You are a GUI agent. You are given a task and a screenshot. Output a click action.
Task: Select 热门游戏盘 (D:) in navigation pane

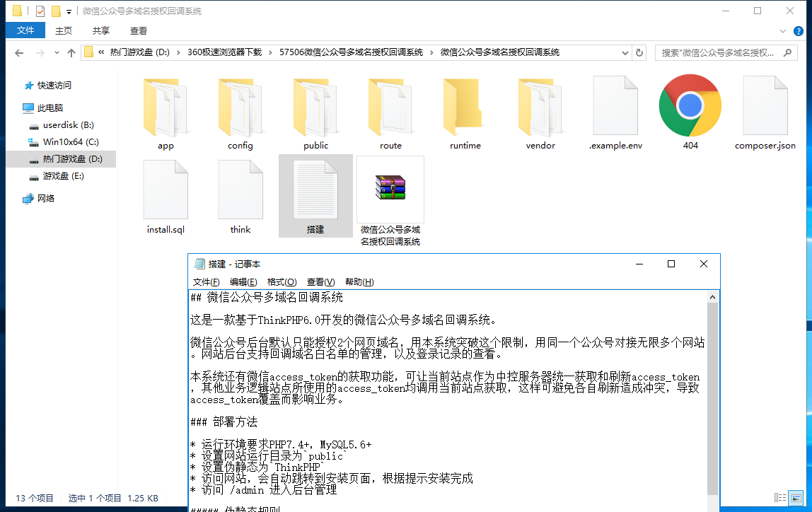[72, 159]
